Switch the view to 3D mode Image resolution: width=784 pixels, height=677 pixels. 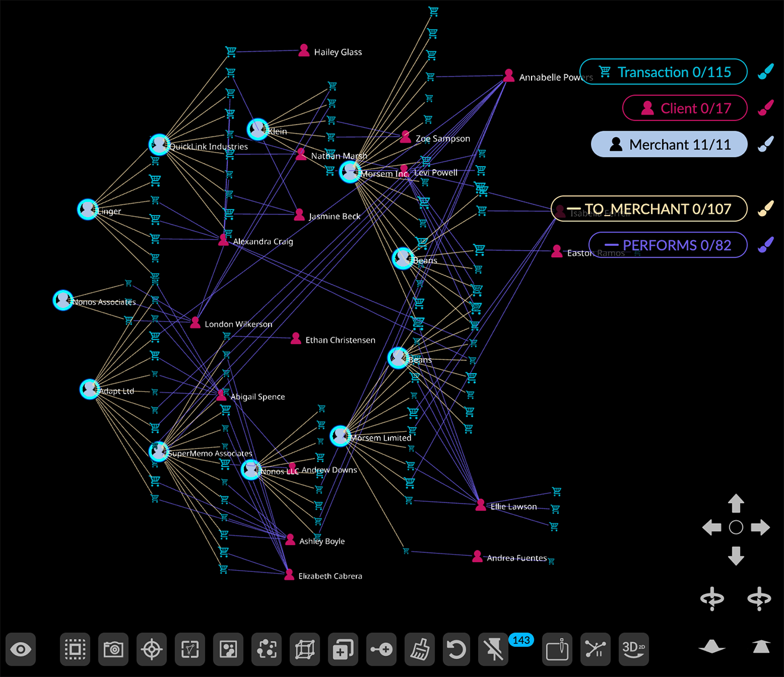click(633, 649)
